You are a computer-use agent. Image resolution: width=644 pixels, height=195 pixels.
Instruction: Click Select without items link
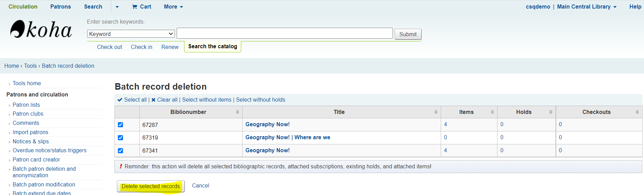pos(207,100)
